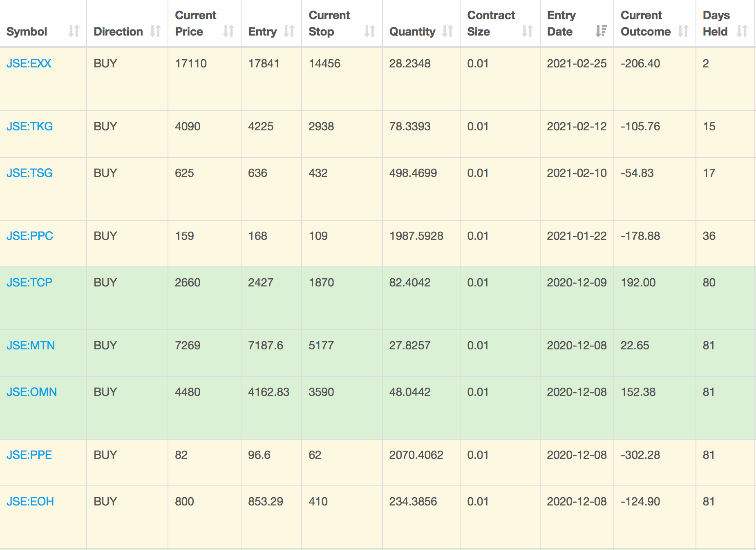Select current price 2660
Screen dimensions: 756x550
(188, 282)
